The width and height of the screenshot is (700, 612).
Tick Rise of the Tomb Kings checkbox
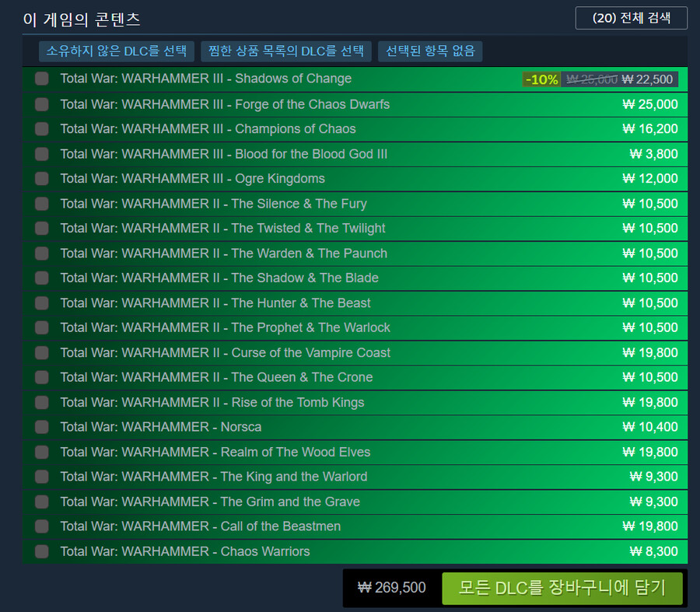pos(42,402)
